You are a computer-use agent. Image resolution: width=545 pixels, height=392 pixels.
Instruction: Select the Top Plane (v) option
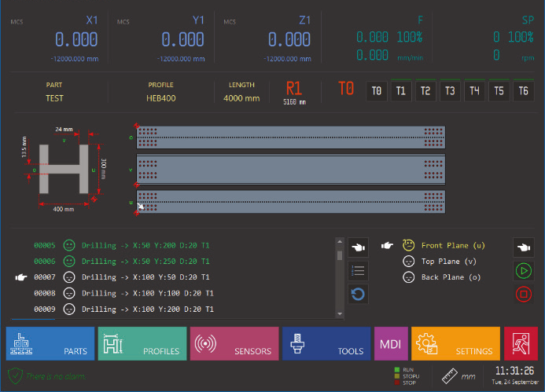click(x=446, y=261)
